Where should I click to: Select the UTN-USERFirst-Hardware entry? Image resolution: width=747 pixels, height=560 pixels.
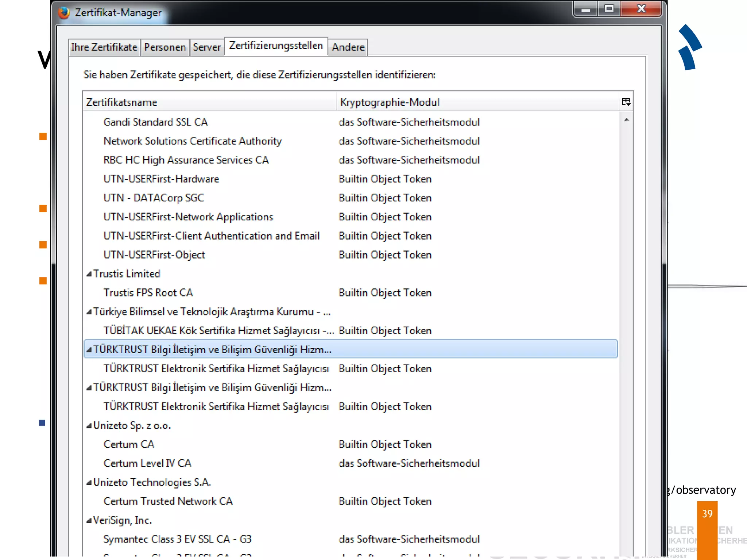click(161, 179)
